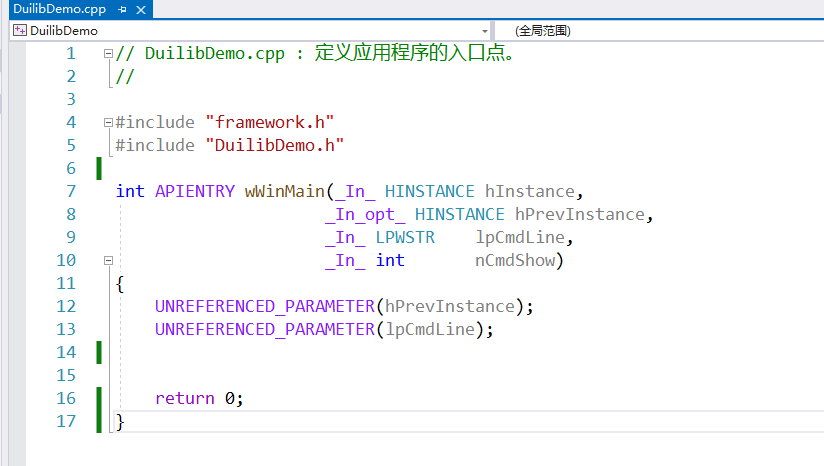
Task: Click UNREFERENCED_PARAMETER on line 13
Action: coord(265,329)
